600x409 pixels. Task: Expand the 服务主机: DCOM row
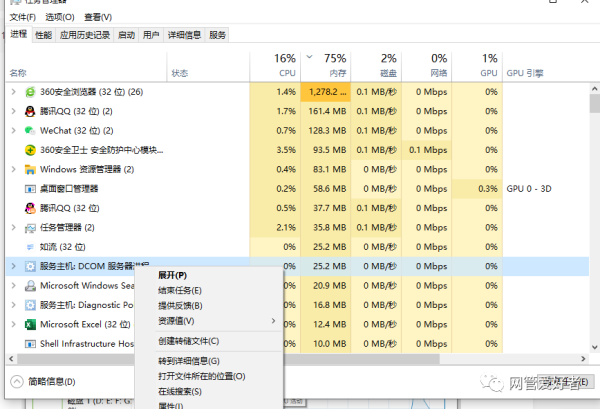(14, 266)
